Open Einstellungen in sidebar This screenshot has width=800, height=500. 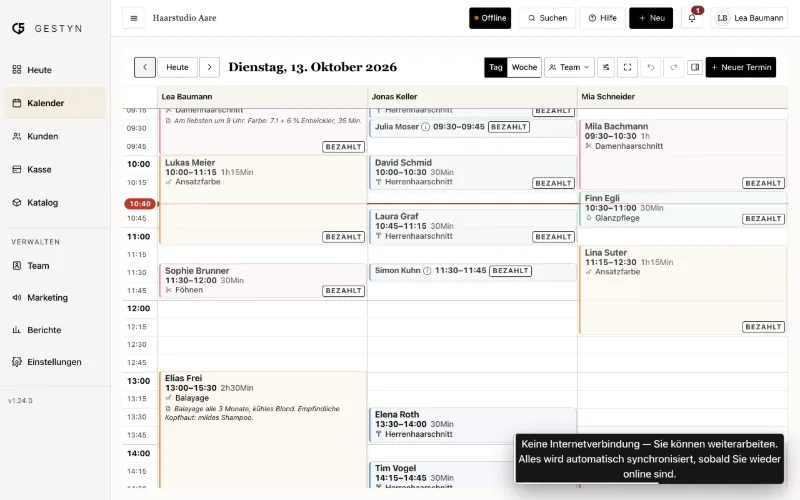(55, 362)
